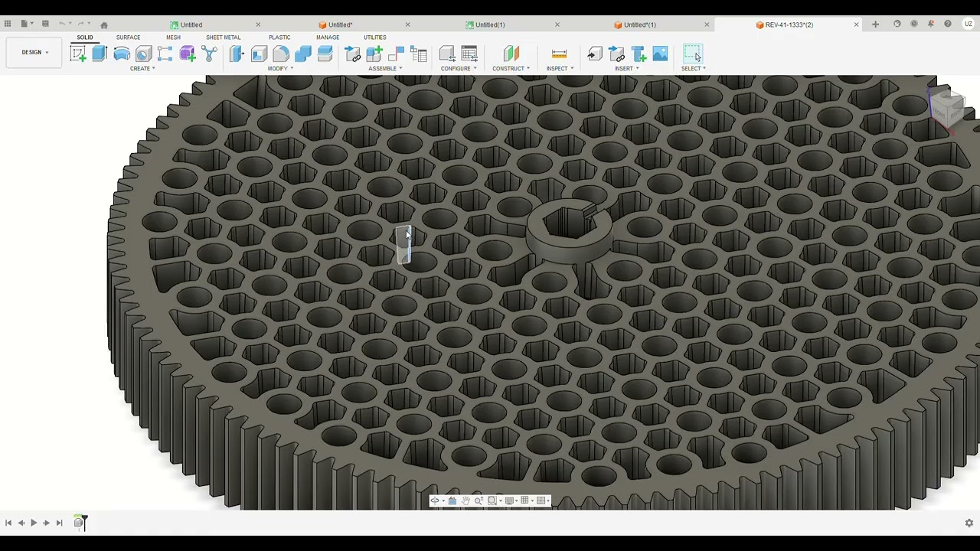Screen dimensions: 980x551
Task: Undo the last action
Action: click(x=64, y=24)
